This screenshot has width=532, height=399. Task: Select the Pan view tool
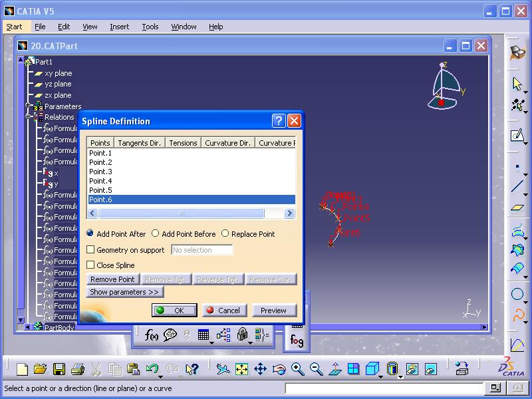[x=260, y=369]
